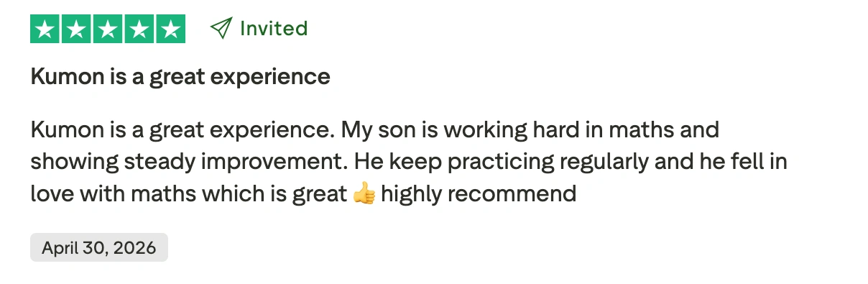The image size is (868, 284).
Task: Click "He keep practicing regularly" sentence
Action: pyautogui.click(x=494, y=162)
